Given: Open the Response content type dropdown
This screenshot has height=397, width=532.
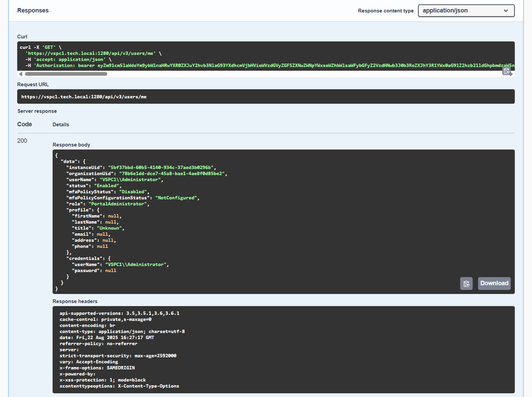Looking at the screenshot, I should [466, 10].
